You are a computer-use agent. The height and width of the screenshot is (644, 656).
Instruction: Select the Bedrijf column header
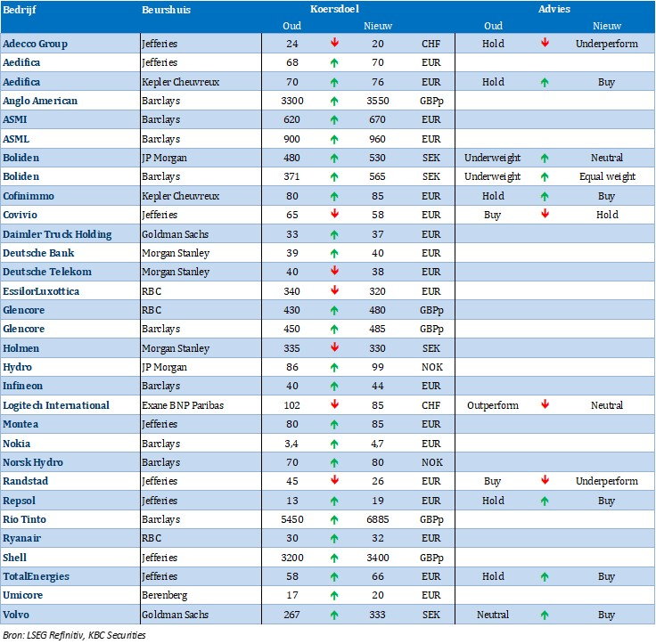click(21, 9)
